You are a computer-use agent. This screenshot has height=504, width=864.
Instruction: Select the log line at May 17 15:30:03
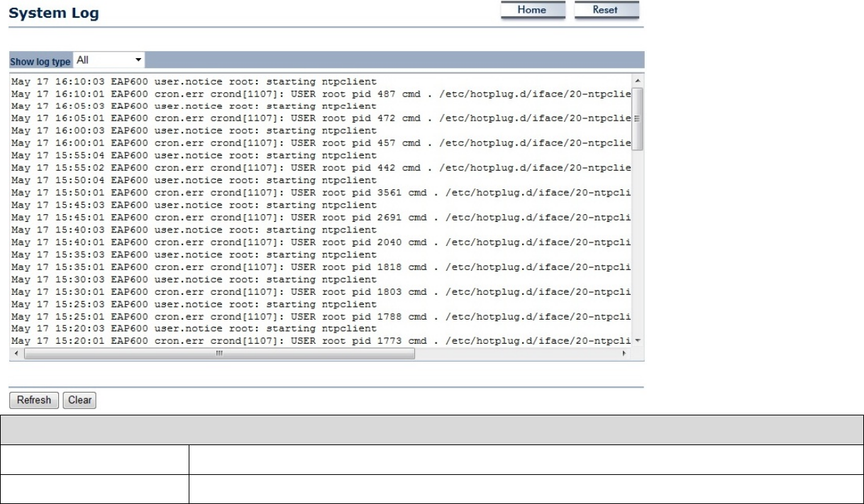[x=194, y=279]
